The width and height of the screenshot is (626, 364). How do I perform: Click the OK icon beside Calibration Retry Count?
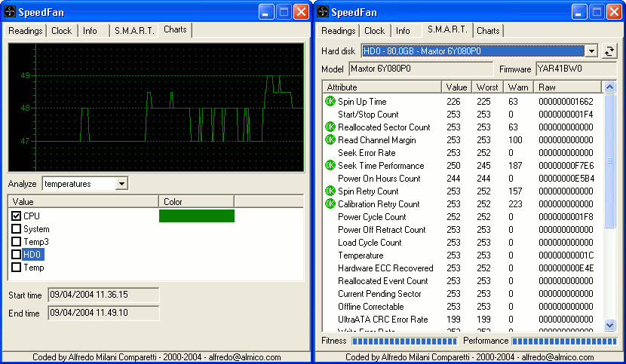(x=330, y=203)
